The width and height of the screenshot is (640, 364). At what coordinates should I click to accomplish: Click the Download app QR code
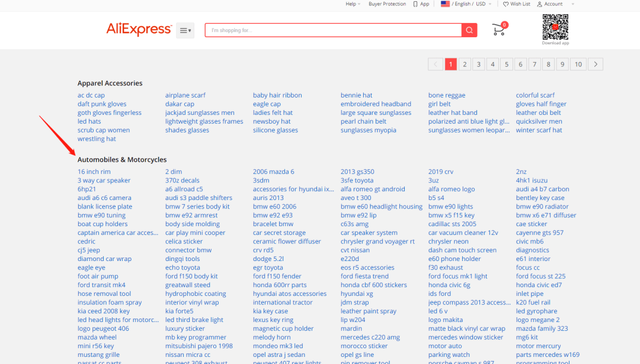click(555, 27)
